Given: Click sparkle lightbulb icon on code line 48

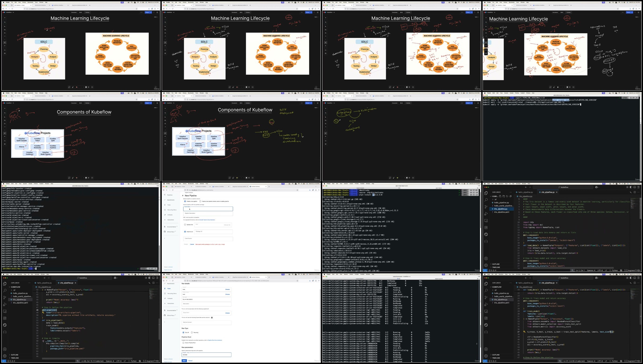Looking at the screenshot, I should point(43,313).
